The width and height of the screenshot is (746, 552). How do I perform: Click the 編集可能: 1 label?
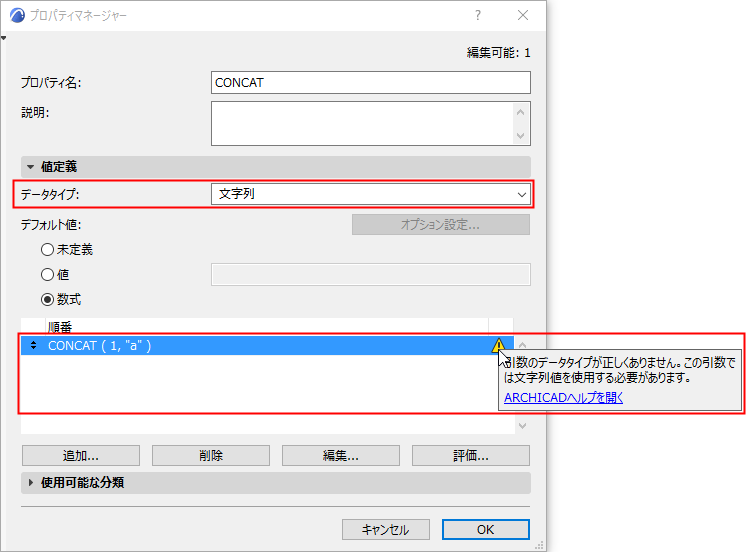click(x=498, y=52)
